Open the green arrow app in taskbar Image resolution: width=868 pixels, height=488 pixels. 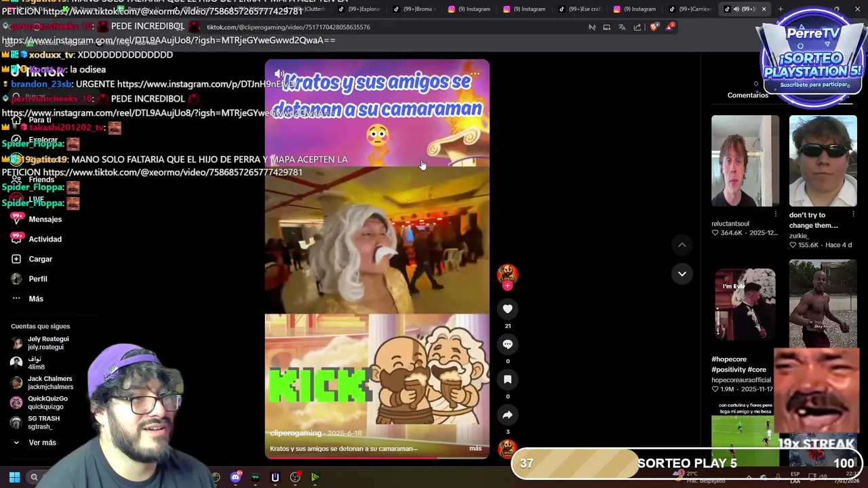click(x=315, y=477)
